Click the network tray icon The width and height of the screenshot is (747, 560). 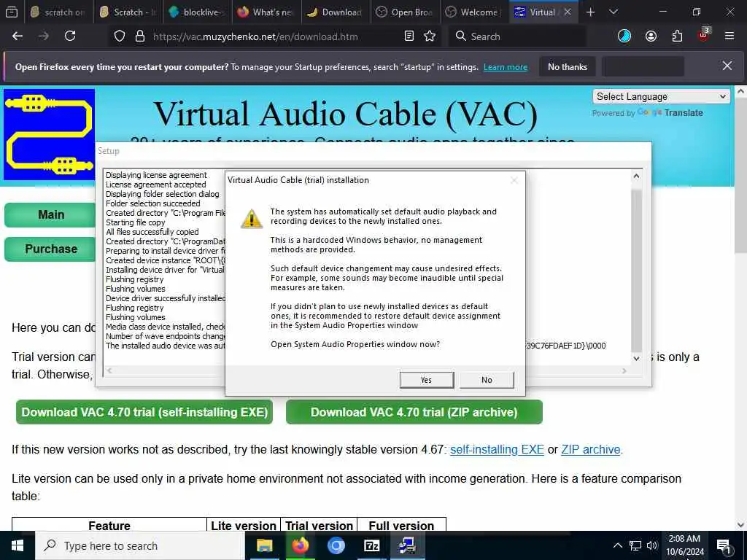(x=635, y=545)
